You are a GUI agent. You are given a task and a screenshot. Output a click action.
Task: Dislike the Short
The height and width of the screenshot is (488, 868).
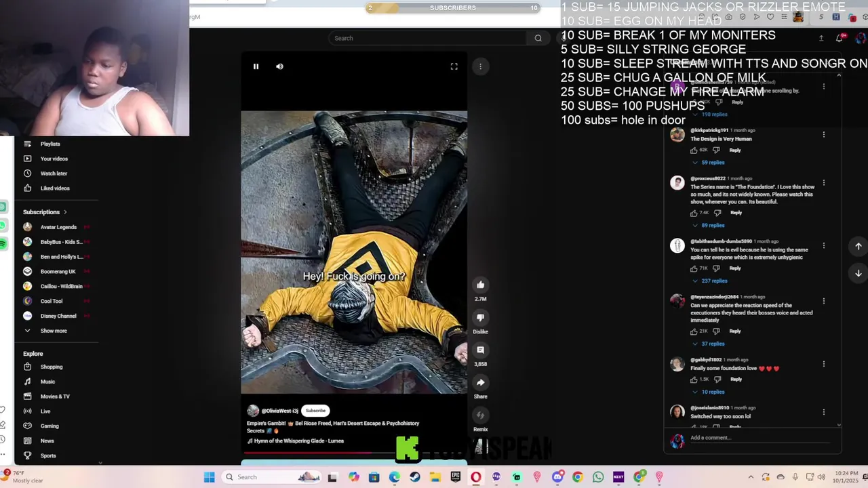(480, 317)
